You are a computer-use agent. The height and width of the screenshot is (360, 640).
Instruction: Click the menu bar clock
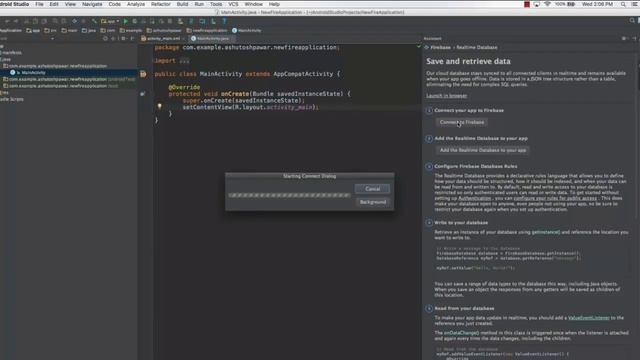597,4
